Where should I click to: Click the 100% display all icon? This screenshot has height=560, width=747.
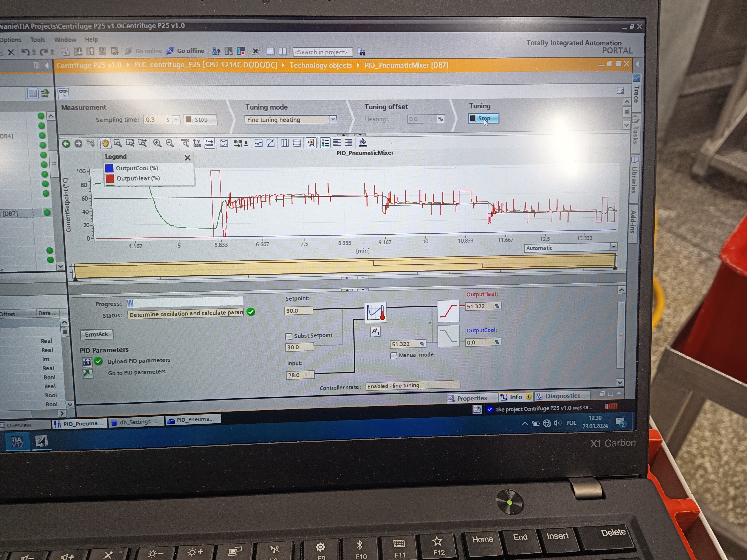tap(185, 143)
